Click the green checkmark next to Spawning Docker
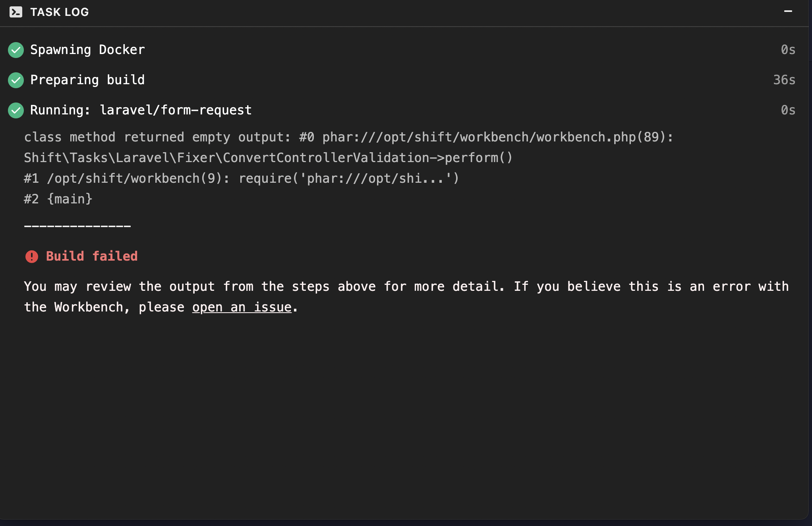Screen dimensions: 812x526 pos(16,50)
